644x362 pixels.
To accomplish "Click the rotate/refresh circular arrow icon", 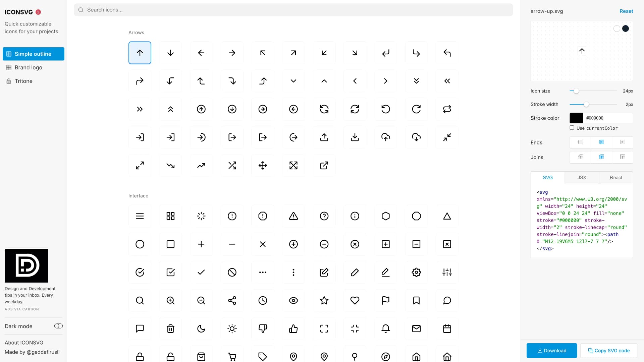I will pos(416,109).
